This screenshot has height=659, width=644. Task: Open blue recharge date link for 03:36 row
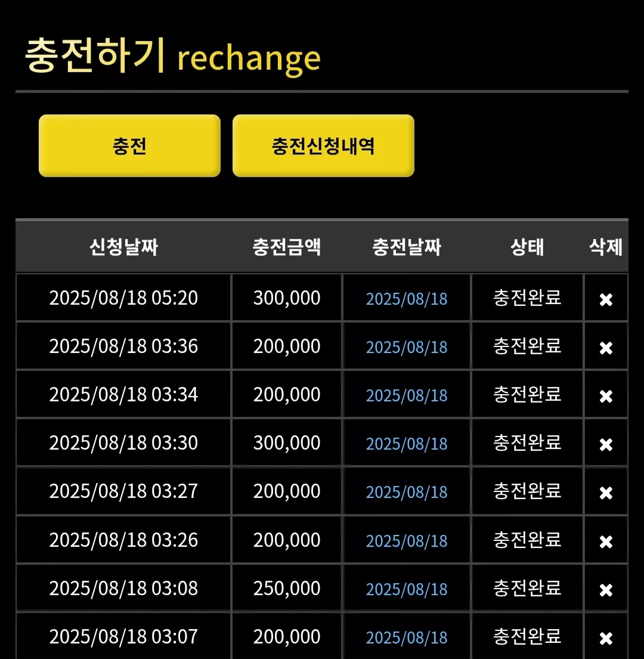point(407,347)
